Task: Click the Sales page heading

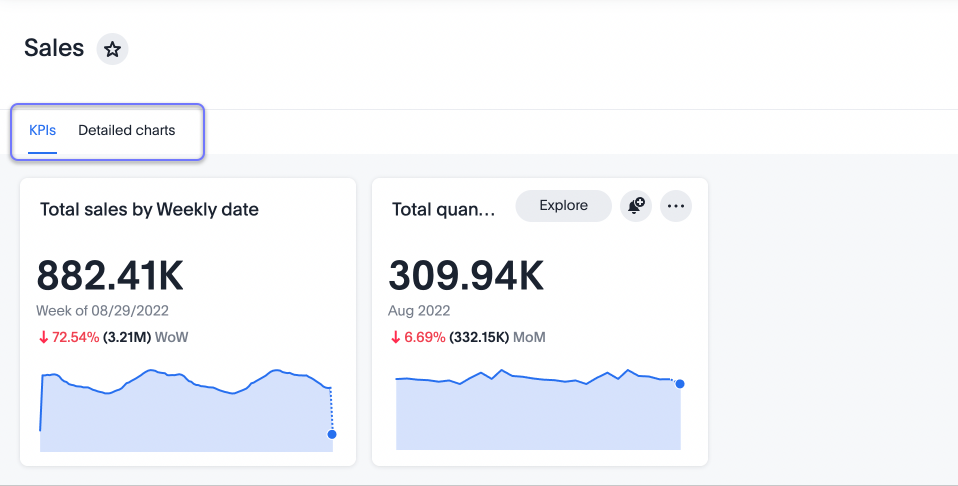Action: coord(54,48)
